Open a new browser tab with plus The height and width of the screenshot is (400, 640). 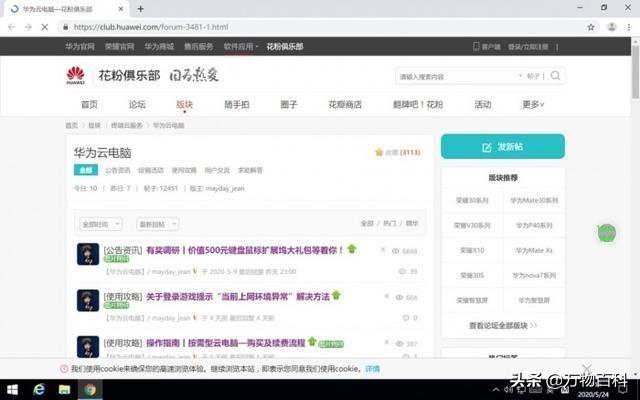140,9
